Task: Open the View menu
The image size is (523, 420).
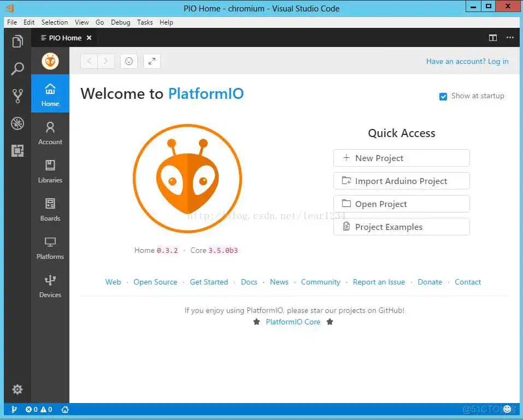Action: (x=82, y=22)
